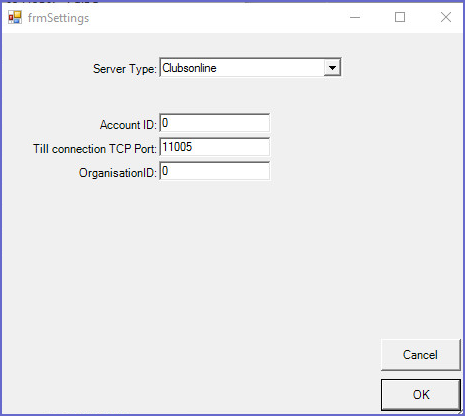465x416 pixels.
Task: Focus the Account ID input field
Action: [x=215, y=123]
